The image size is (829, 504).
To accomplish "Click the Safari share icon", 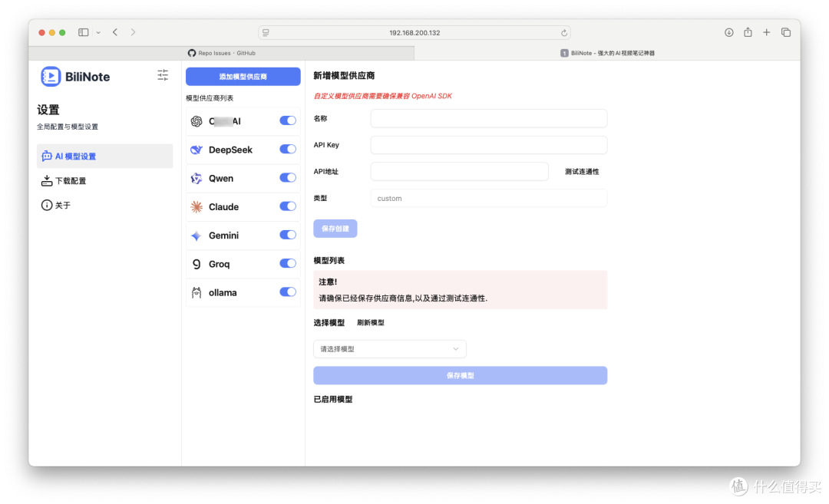I will [x=748, y=32].
